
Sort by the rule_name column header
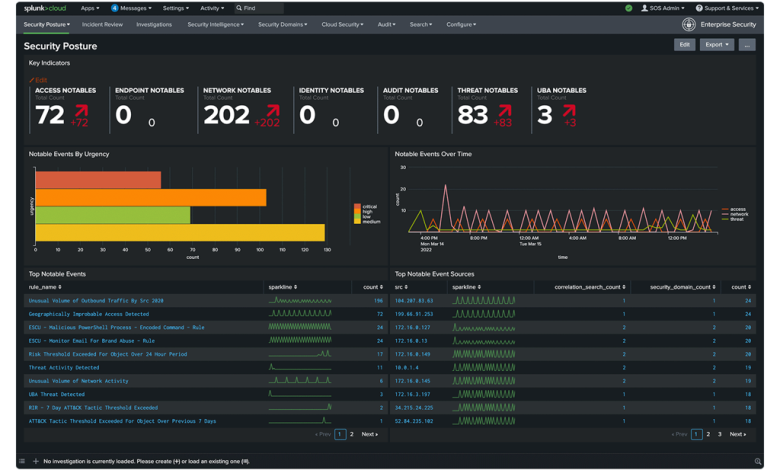tap(45, 287)
